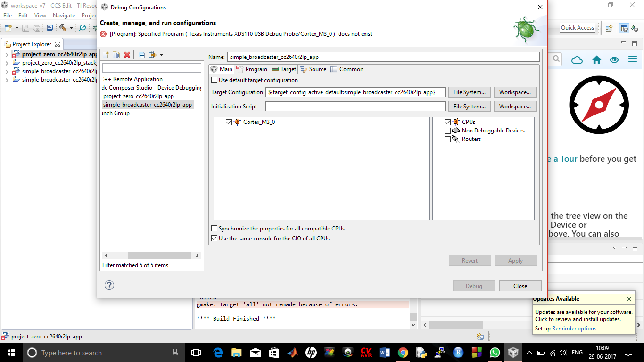Viewport: 644px width, 362px height.
Task: Click the cloud icon in Resource Explorer
Action: [577, 60]
